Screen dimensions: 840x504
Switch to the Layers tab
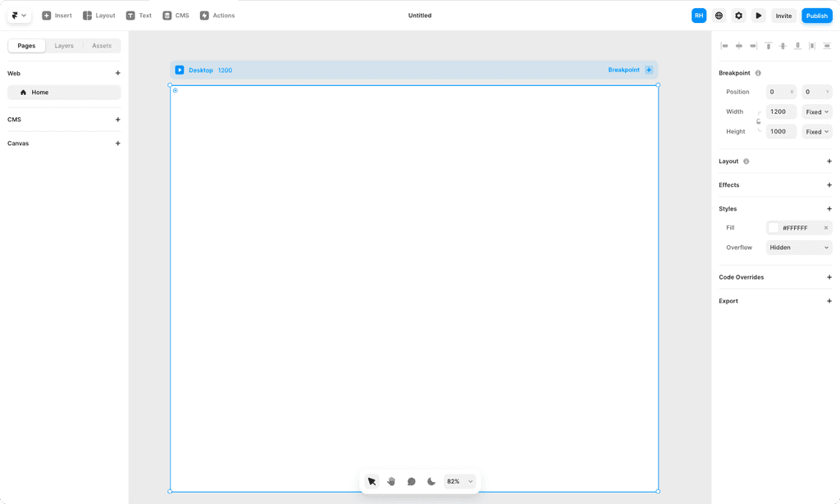pyautogui.click(x=64, y=45)
